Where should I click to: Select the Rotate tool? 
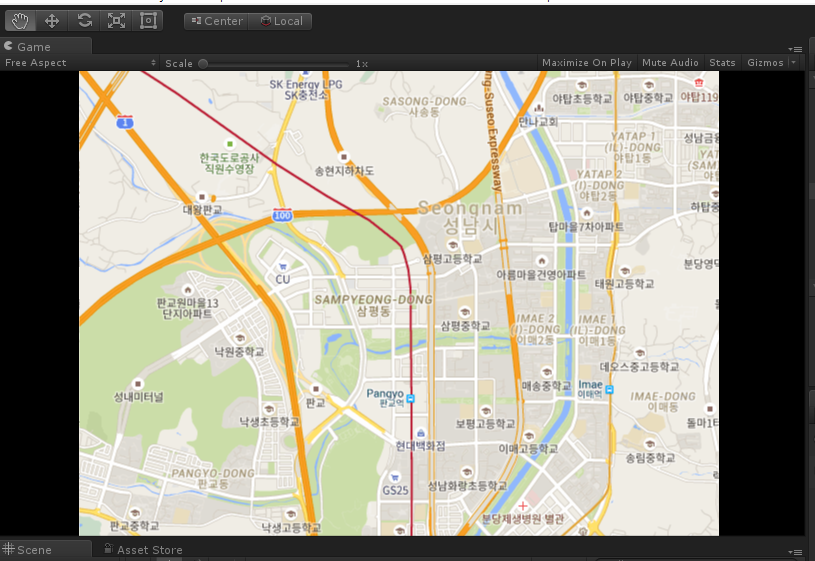click(x=84, y=21)
